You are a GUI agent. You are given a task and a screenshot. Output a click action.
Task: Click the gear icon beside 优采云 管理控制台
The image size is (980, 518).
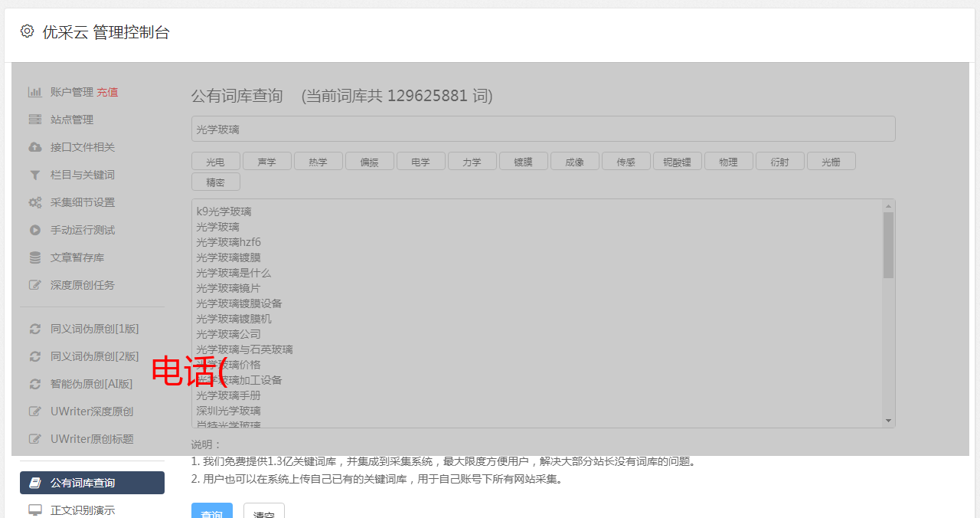click(x=28, y=31)
